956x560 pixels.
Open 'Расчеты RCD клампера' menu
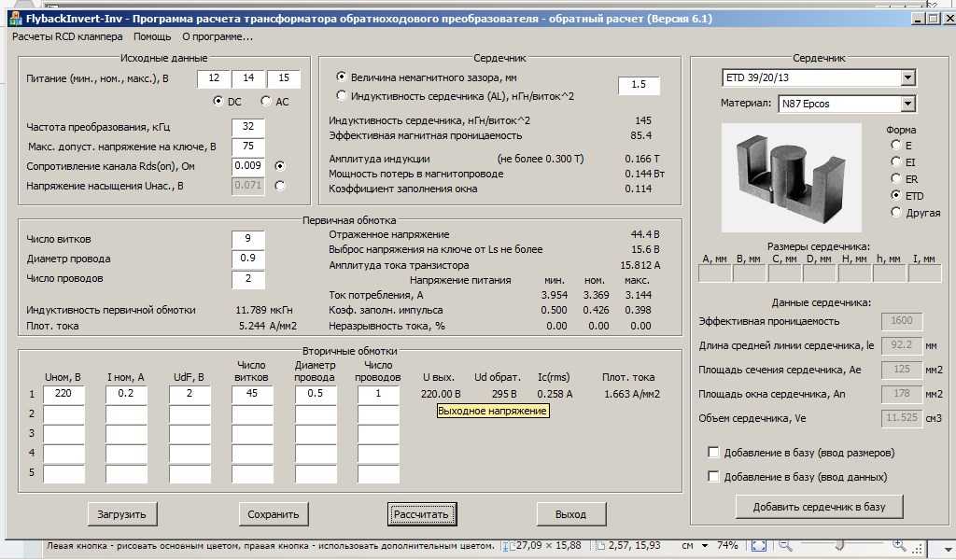(67, 36)
